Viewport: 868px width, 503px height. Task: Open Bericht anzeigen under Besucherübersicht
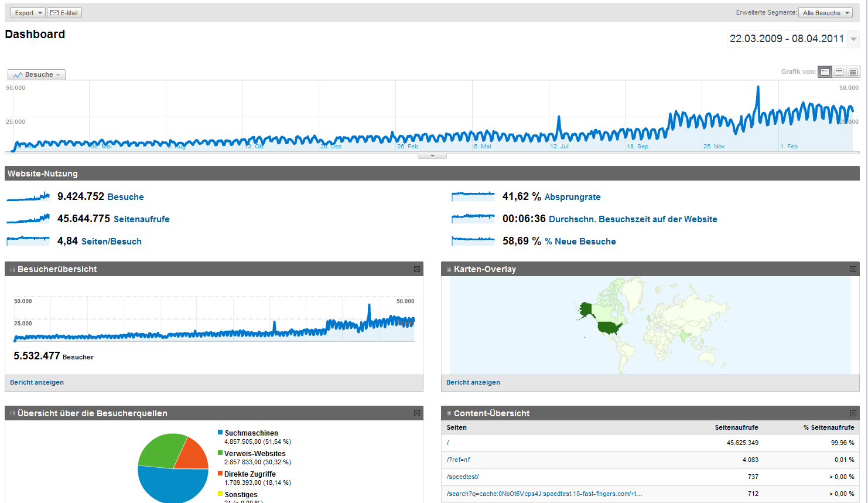pyautogui.click(x=37, y=382)
